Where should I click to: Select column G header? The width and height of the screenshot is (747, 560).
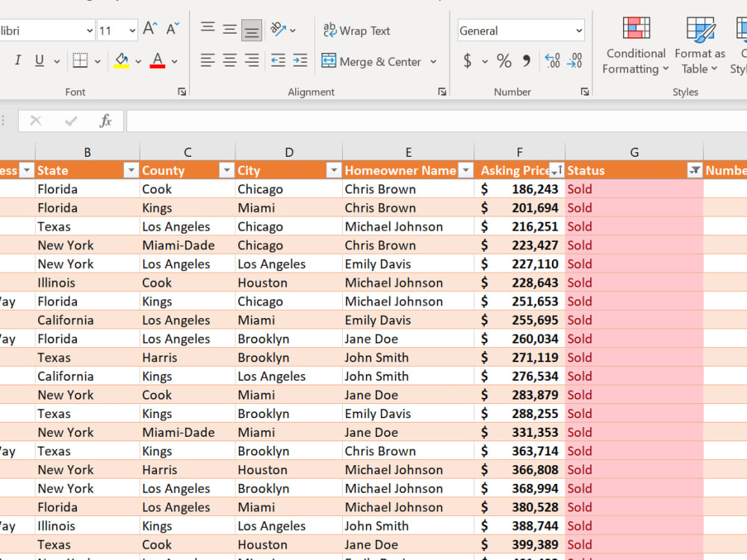tap(634, 152)
